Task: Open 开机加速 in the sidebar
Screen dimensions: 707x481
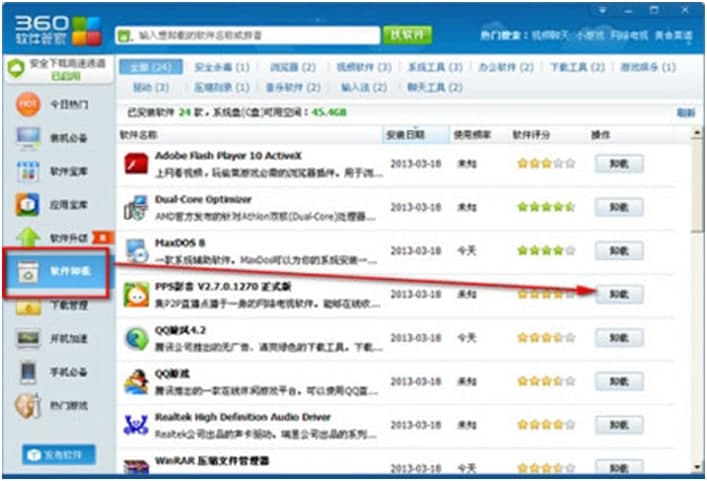Action: tap(52, 339)
